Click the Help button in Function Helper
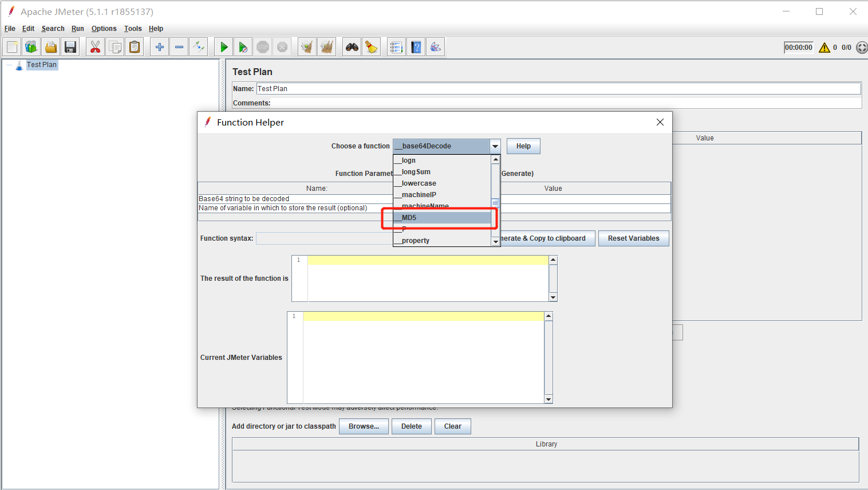 tap(523, 146)
